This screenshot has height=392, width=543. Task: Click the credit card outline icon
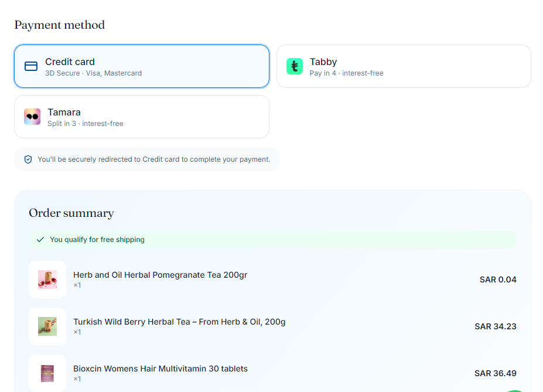click(x=31, y=66)
